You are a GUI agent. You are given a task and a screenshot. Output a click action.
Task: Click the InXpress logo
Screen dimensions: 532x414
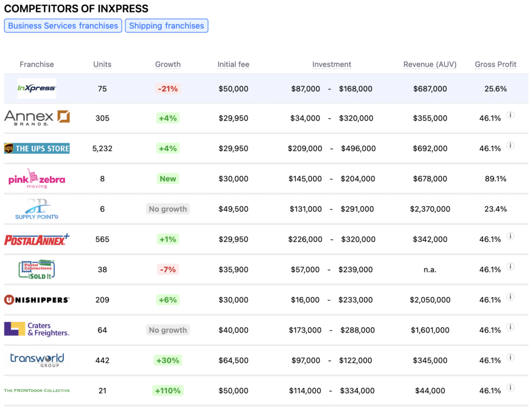coord(37,88)
